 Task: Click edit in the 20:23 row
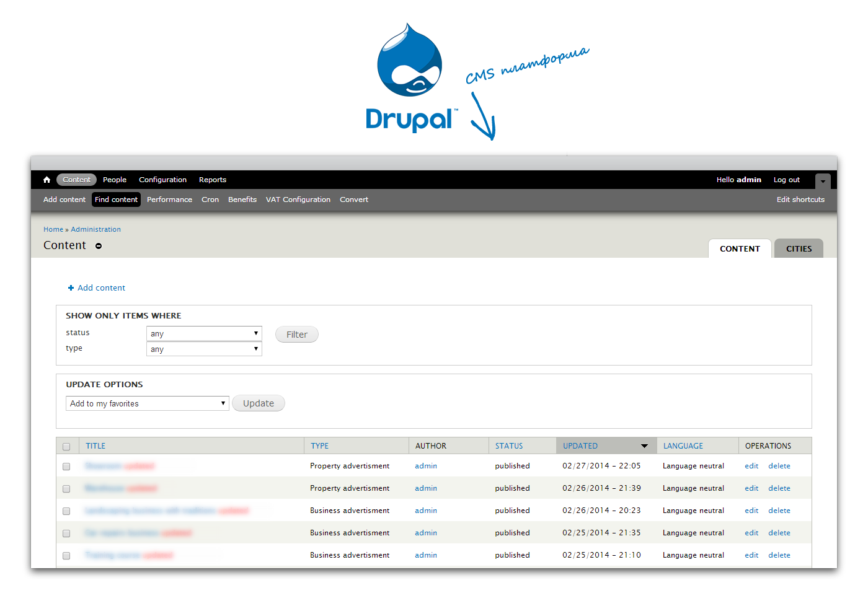coord(751,511)
